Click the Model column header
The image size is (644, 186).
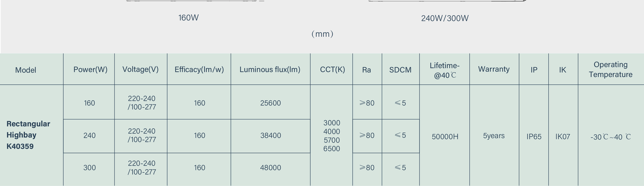tap(26, 70)
